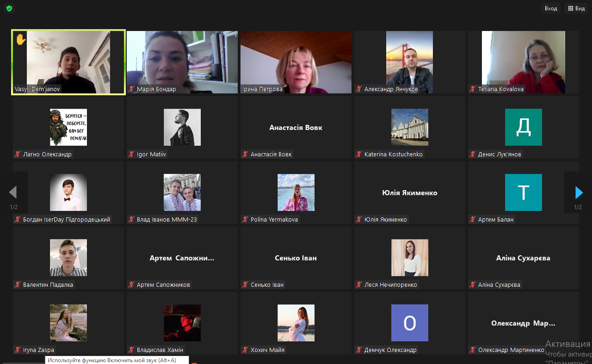Select Ірина Петрова's video tile
Image resolution: width=592 pixels, height=364 pixels.
pos(296,62)
